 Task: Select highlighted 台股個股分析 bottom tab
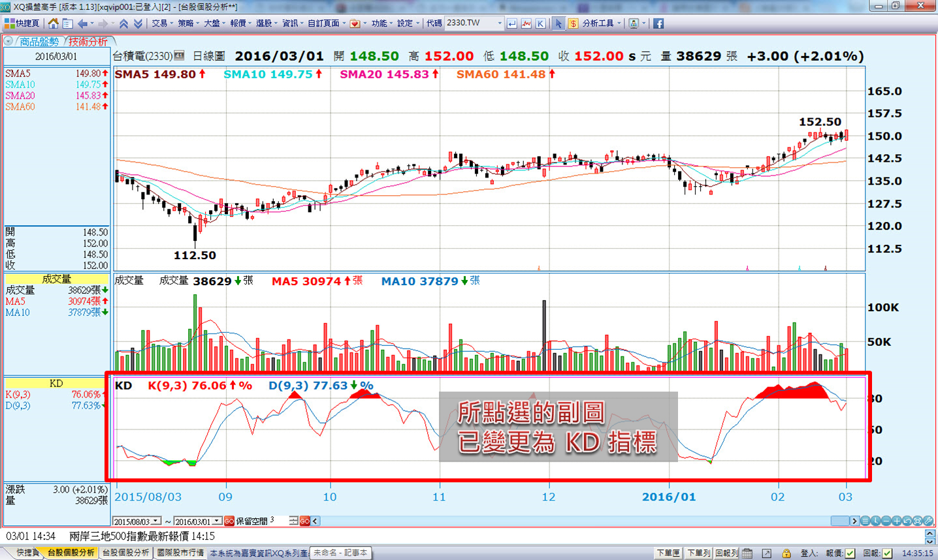click(x=71, y=553)
